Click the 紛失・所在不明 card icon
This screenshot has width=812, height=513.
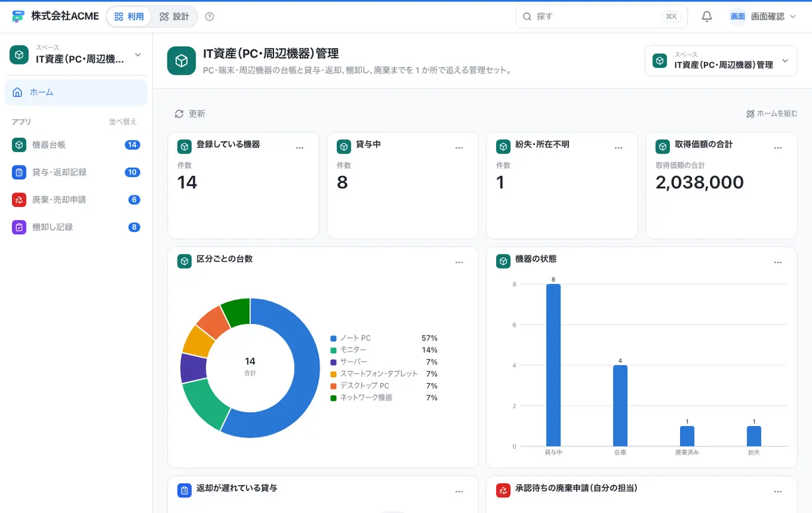(503, 146)
